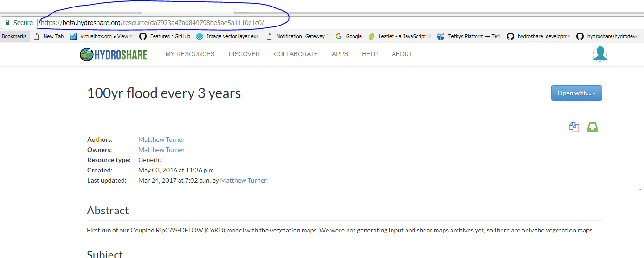The image size is (644, 258).
Task: Click the Abstract heading
Action: (108, 210)
